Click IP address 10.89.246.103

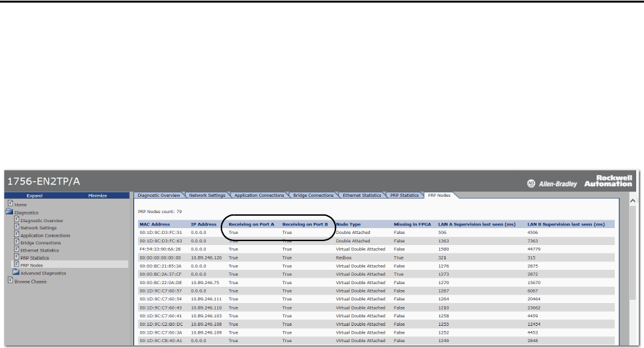pyautogui.click(x=206, y=316)
